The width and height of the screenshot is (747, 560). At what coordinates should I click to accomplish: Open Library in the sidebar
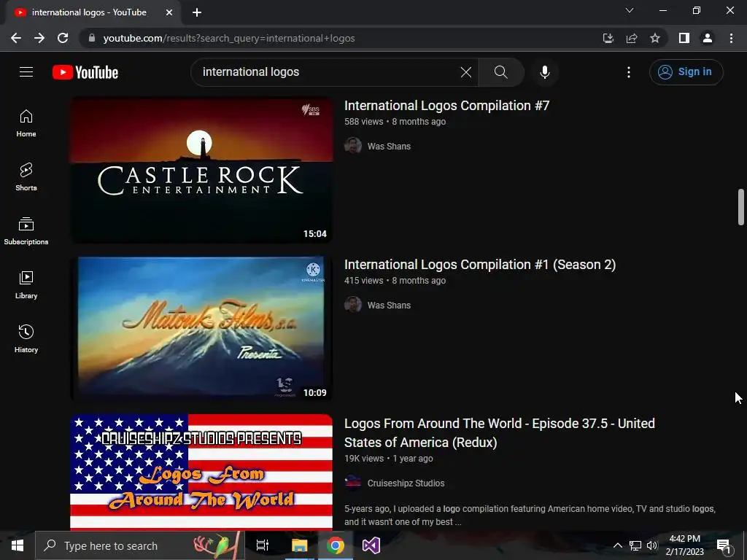pos(26,285)
